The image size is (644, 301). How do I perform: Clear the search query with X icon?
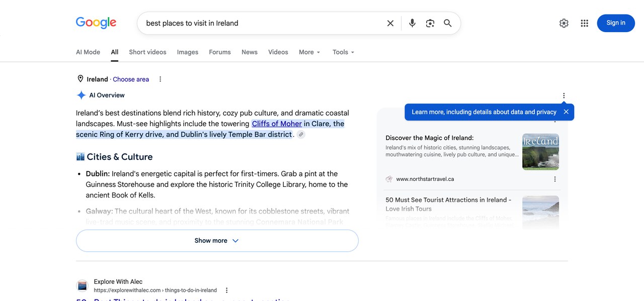pos(390,23)
